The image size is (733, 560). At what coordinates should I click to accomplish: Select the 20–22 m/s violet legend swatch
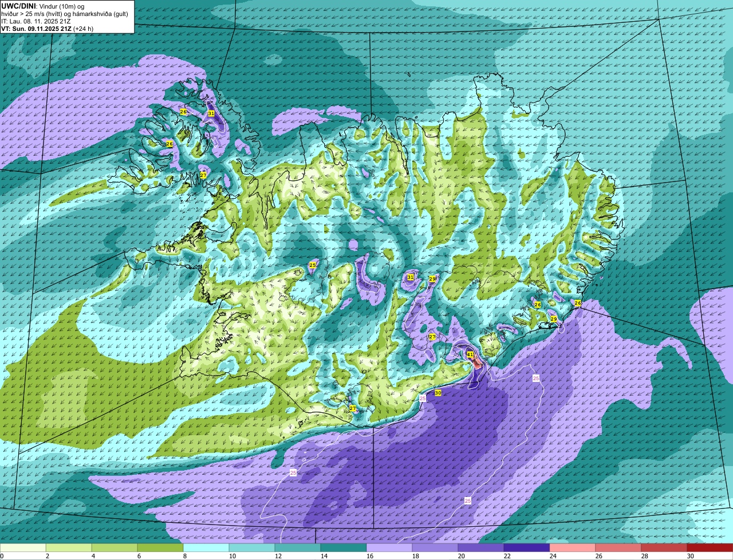481,548
